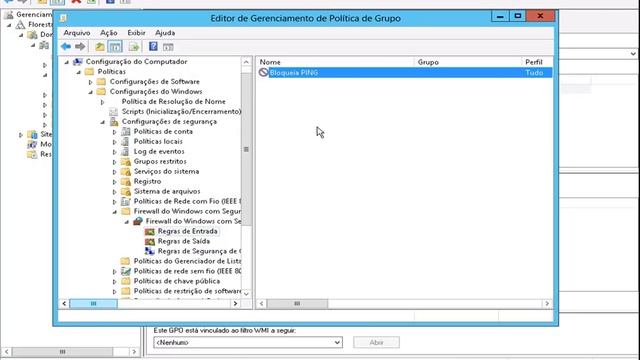The image size is (640, 360).
Task: Click the Tudo value in the Perfil column
Action: click(534, 73)
